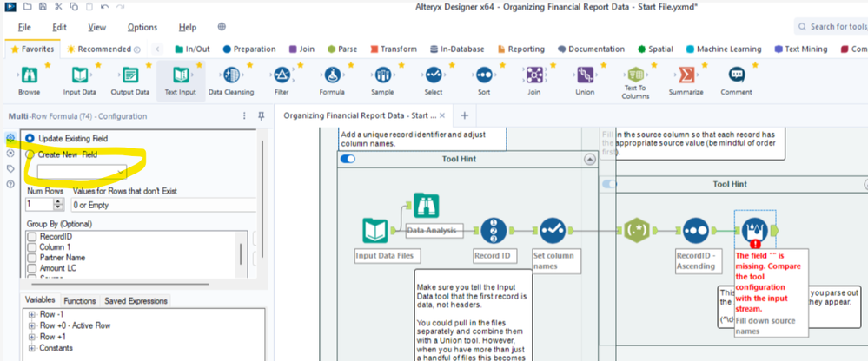868x361 pixels.
Task: Check the Partner Name group by checkbox
Action: pyautogui.click(x=32, y=258)
